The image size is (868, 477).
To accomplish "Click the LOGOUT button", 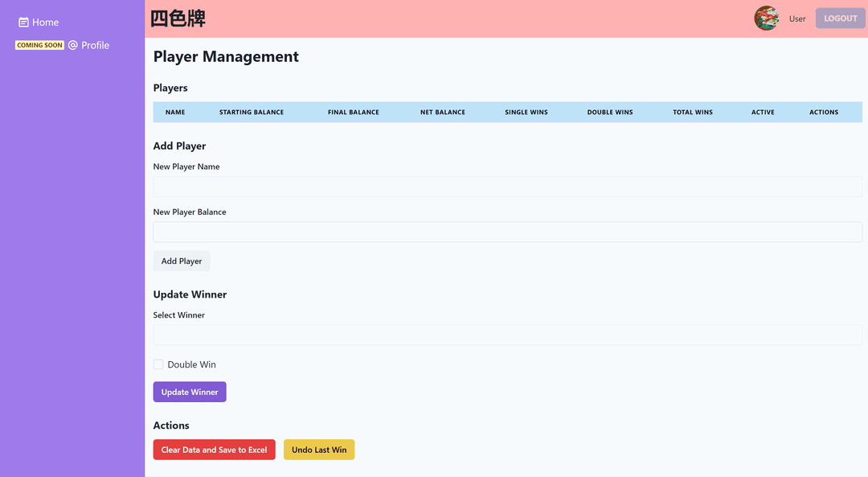I will coord(840,18).
